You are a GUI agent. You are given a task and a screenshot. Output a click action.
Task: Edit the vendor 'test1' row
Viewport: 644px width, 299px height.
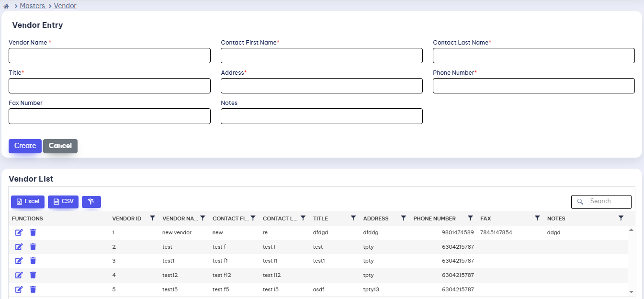coord(19,261)
